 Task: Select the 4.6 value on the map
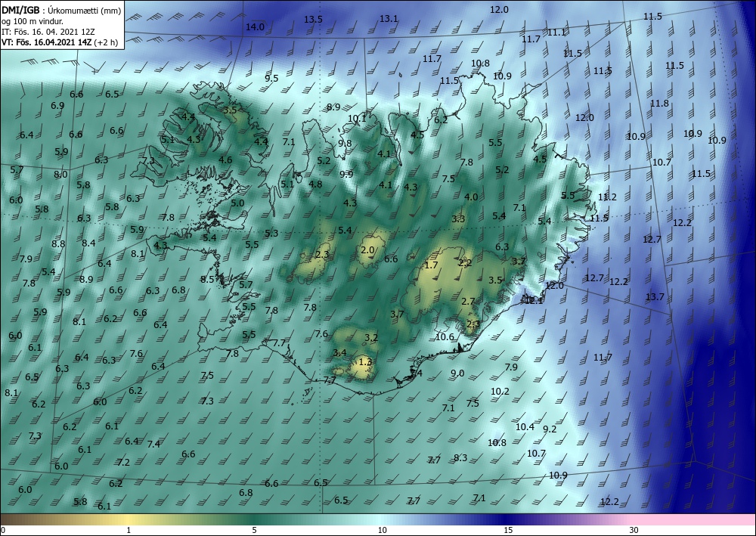[225, 160]
